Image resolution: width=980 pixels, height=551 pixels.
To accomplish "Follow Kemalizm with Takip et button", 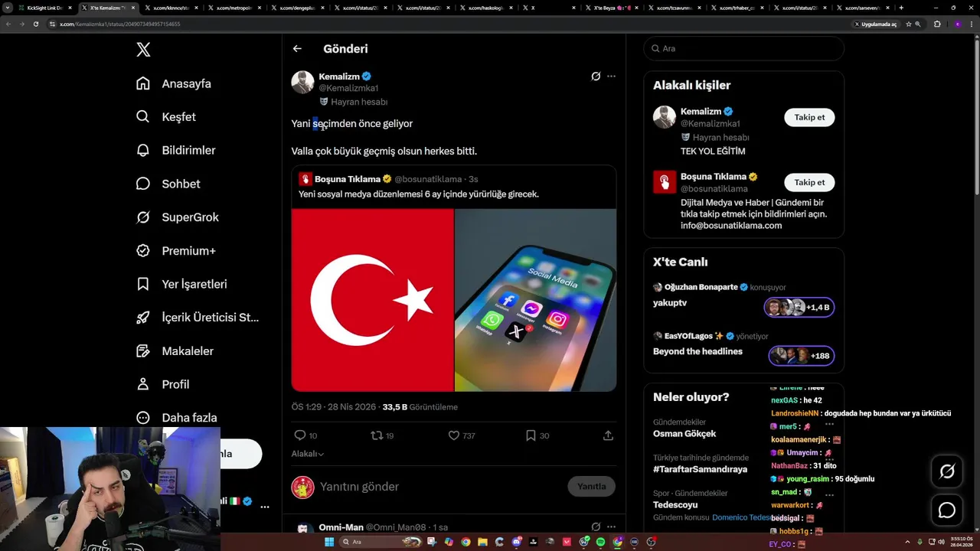I will tap(809, 117).
